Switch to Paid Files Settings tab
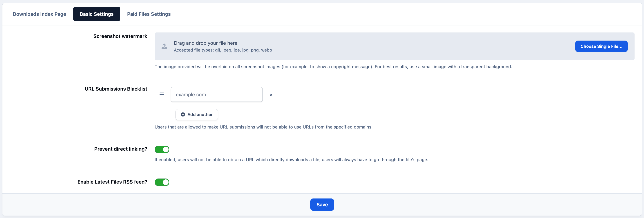The height and width of the screenshot is (218, 644). tap(149, 14)
